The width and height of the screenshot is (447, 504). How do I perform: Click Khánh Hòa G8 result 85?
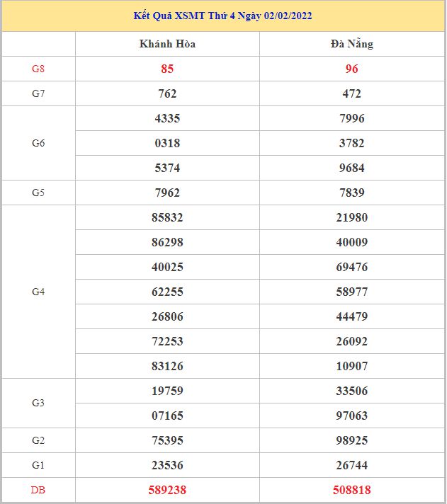coord(167,69)
